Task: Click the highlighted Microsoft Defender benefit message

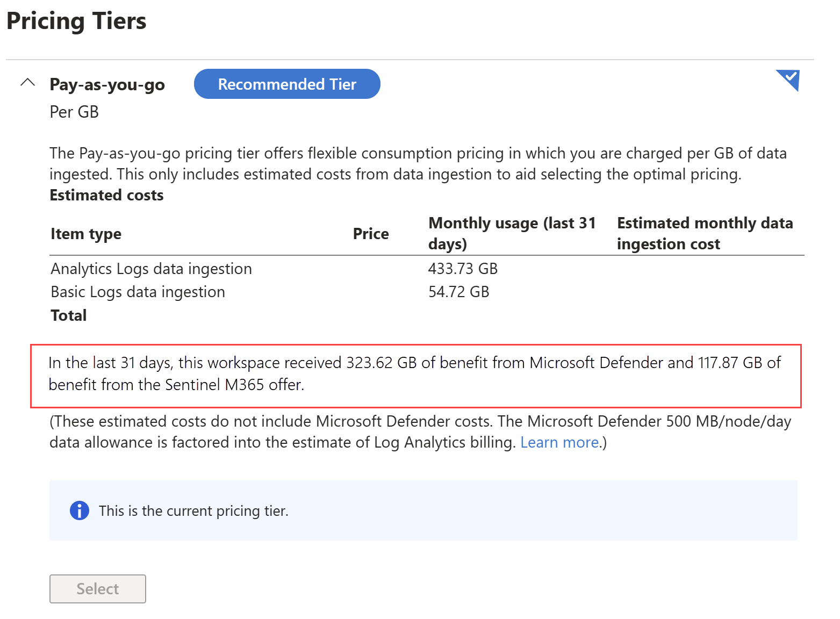Action: pyautogui.click(x=415, y=374)
